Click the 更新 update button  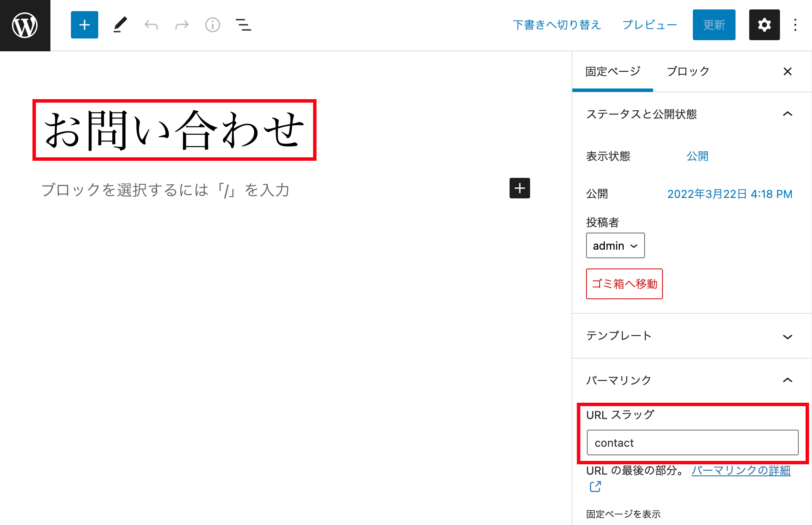(714, 25)
